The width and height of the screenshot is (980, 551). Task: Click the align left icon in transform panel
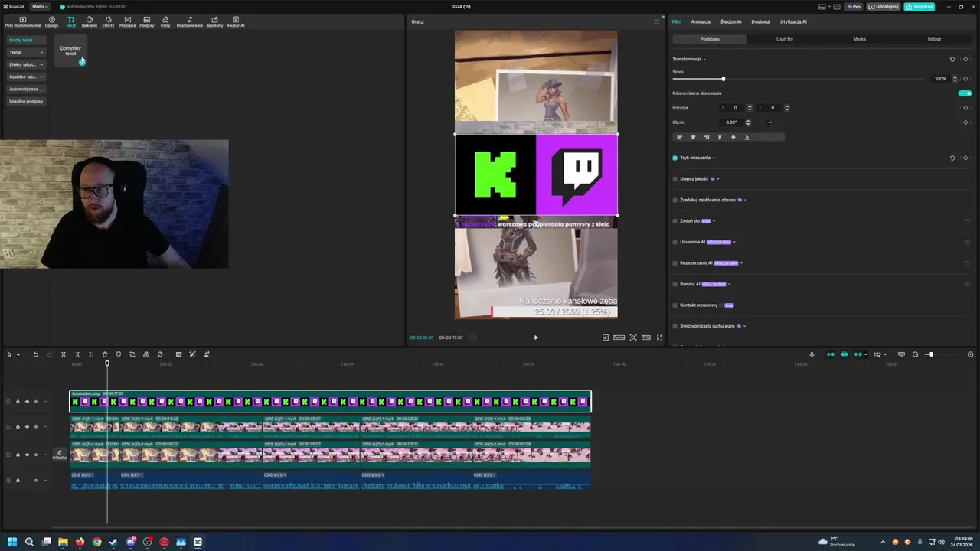679,137
